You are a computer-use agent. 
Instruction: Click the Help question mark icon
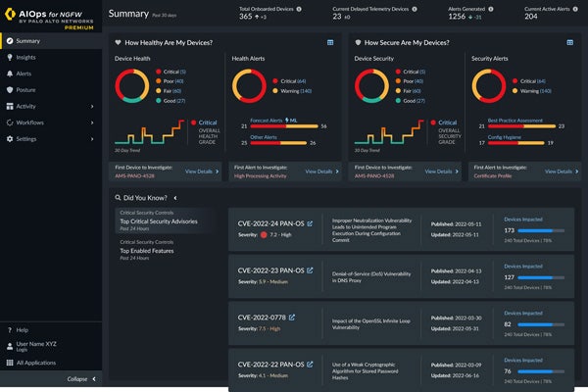coord(9,330)
